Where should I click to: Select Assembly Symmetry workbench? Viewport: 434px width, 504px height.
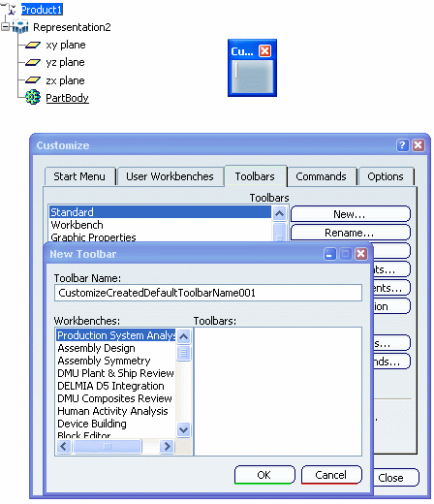click(116, 361)
